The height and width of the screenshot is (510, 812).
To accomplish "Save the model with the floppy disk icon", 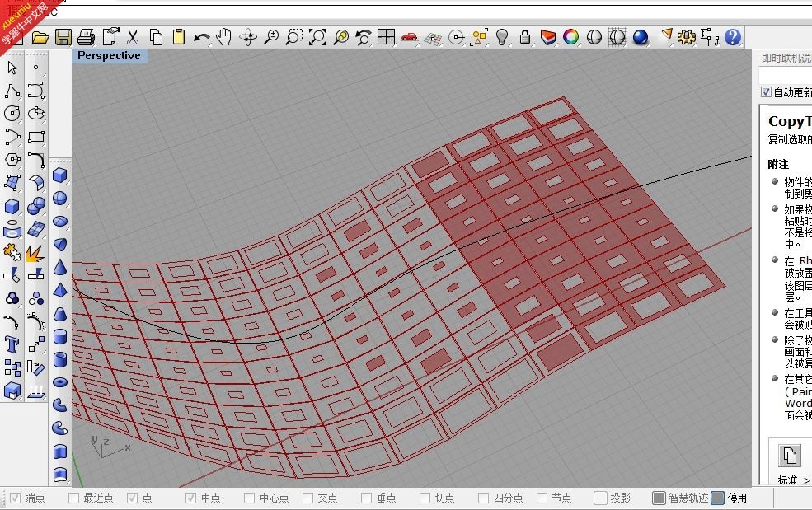I will (63, 37).
